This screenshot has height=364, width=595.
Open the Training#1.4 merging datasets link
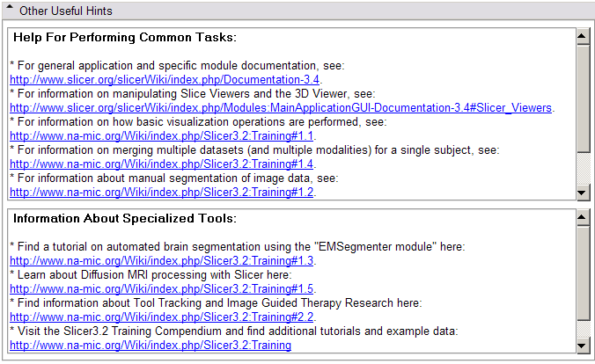tap(162, 164)
